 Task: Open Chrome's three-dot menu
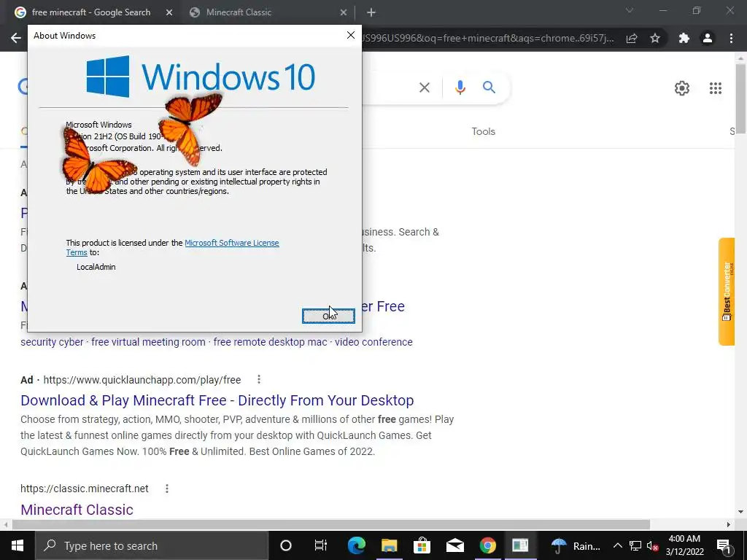point(731,38)
